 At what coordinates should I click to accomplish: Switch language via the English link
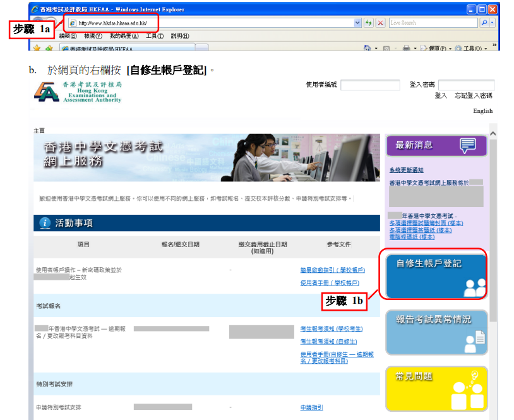pos(482,111)
